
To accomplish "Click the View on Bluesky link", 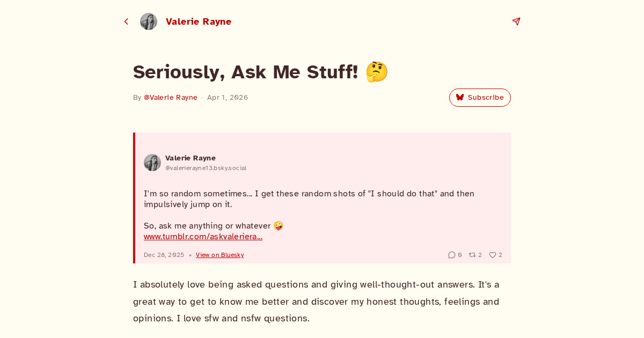I will pyautogui.click(x=219, y=255).
